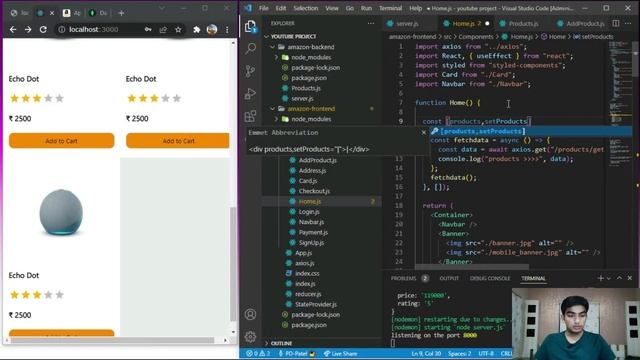Open a new browser tab
The width and height of the screenshot is (640, 360).
121,13
